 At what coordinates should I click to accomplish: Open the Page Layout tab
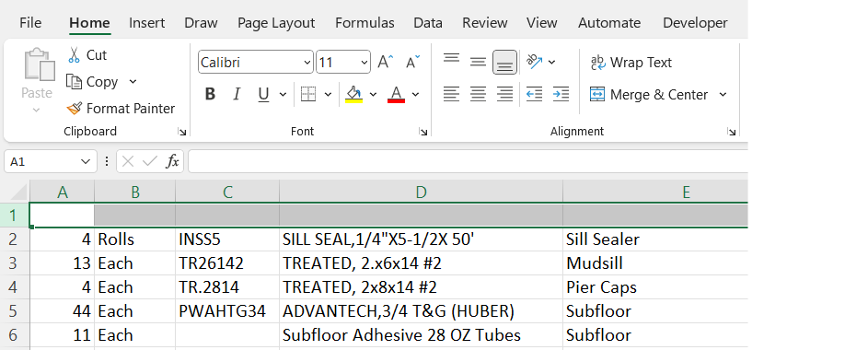tap(276, 23)
